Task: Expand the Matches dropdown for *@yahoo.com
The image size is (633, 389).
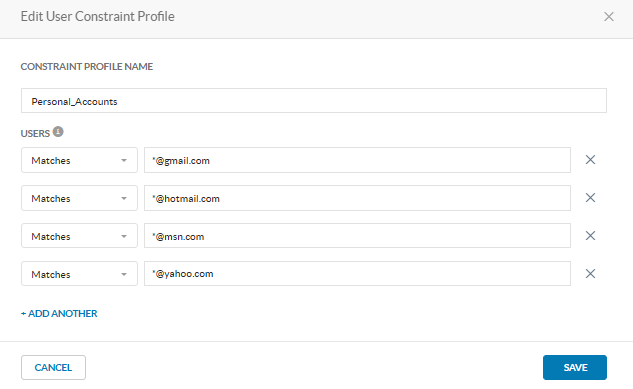Action: click(x=79, y=274)
